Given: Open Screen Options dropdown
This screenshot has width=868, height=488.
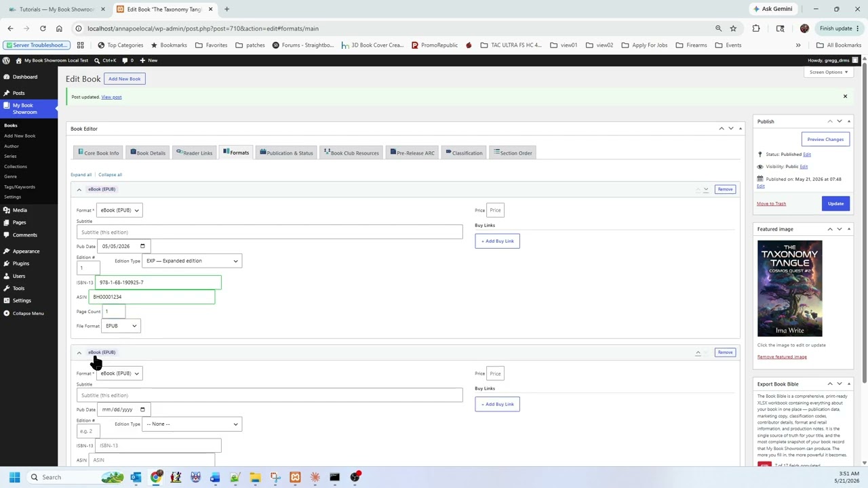Looking at the screenshot, I should [x=829, y=72].
